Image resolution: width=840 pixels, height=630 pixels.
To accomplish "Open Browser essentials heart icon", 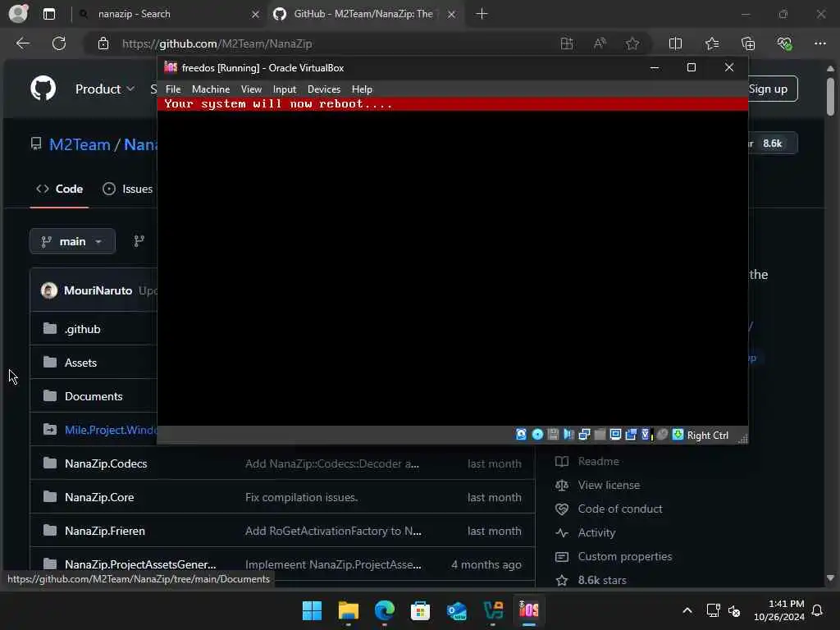I will click(784, 44).
